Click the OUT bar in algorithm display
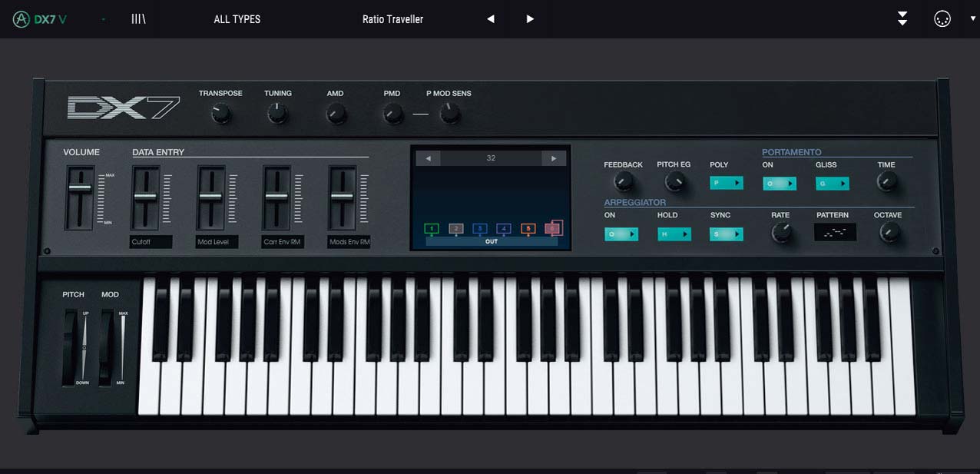Screen dimensions: 980x474 pos(492,241)
